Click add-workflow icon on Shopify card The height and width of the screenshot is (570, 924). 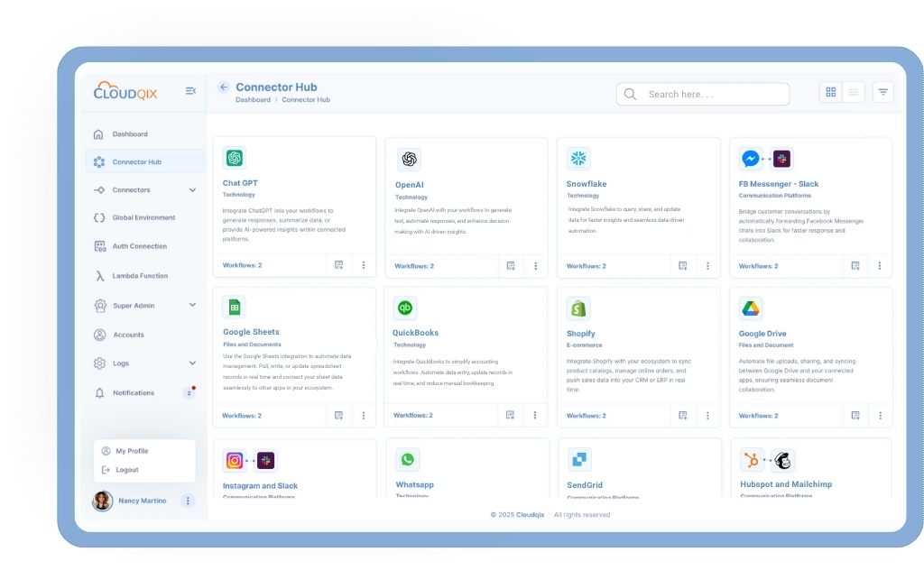pyautogui.click(x=683, y=416)
